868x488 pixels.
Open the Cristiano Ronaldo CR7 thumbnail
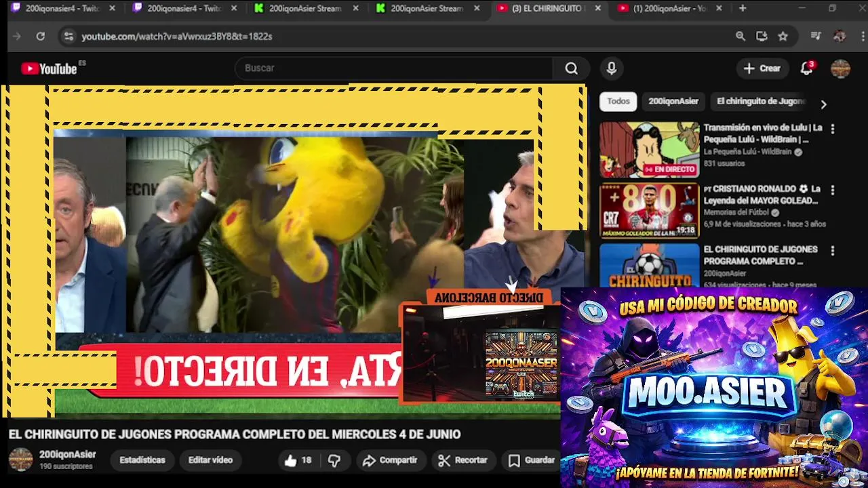pyautogui.click(x=649, y=211)
